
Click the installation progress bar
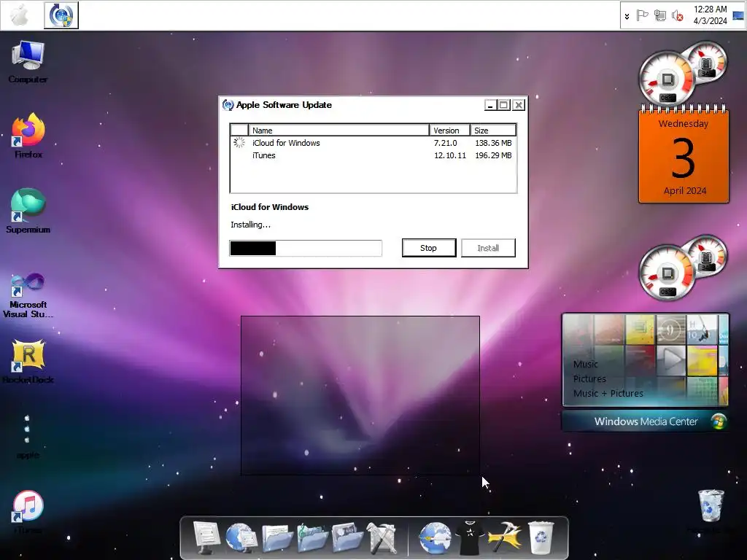306,248
